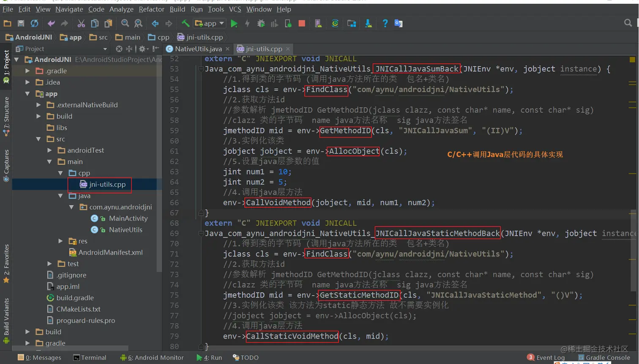Open the Project Structure icon
Viewport: 639px width, 364px height.
[352, 24]
